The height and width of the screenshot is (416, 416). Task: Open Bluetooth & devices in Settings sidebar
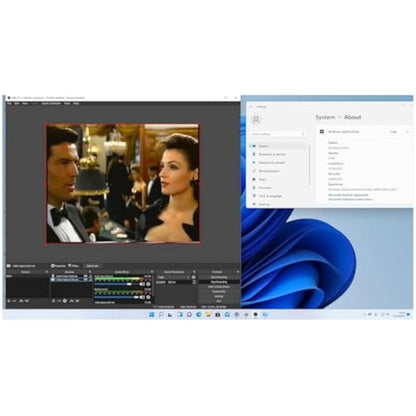coord(278,154)
